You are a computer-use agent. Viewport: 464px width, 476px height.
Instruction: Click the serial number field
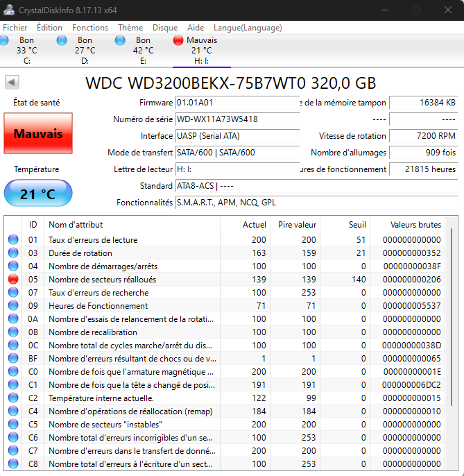coord(236,119)
